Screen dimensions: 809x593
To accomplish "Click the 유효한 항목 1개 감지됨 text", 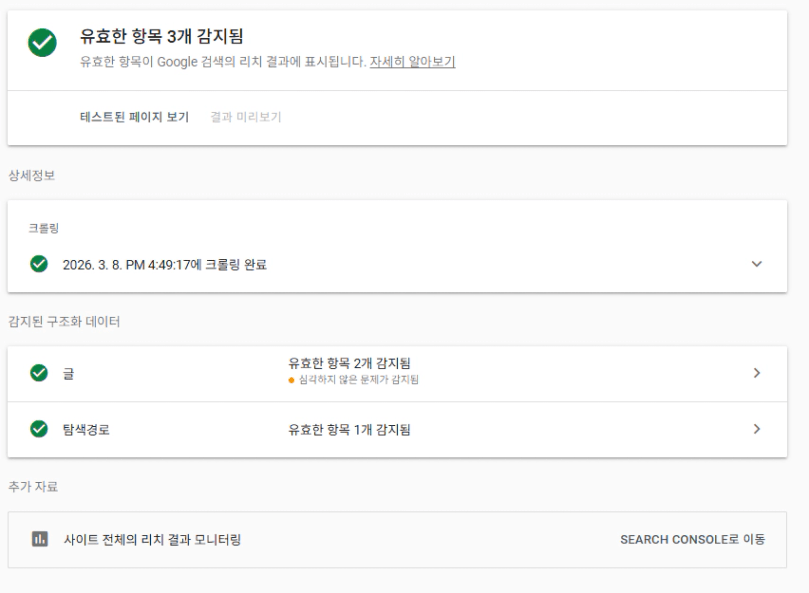I will coord(349,430).
